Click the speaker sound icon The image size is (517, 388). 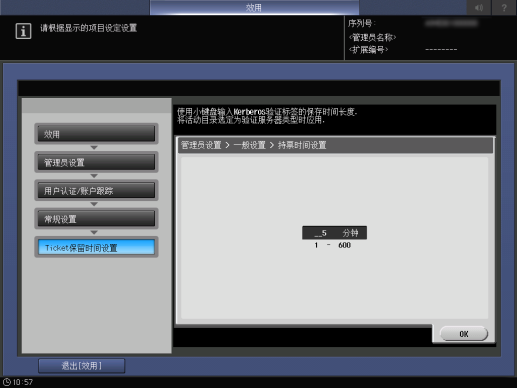(x=478, y=7)
